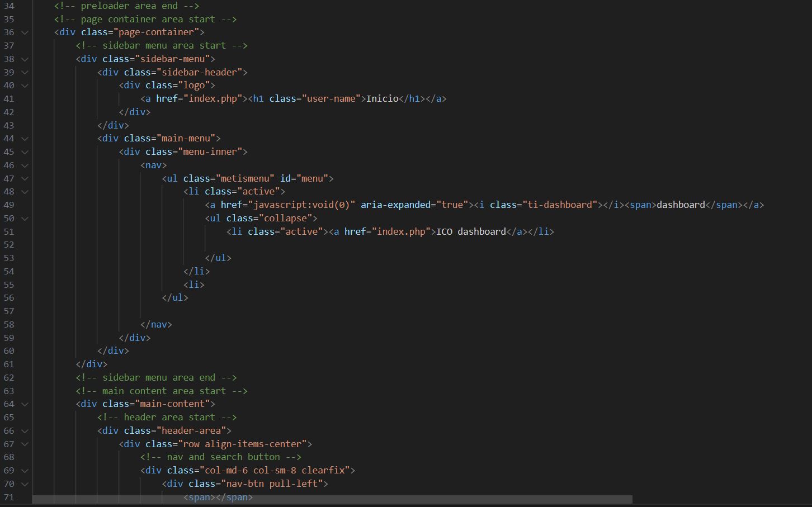Click the "page-container" class value
This screenshot has height=507, width=812.
[x=156, y=32]
